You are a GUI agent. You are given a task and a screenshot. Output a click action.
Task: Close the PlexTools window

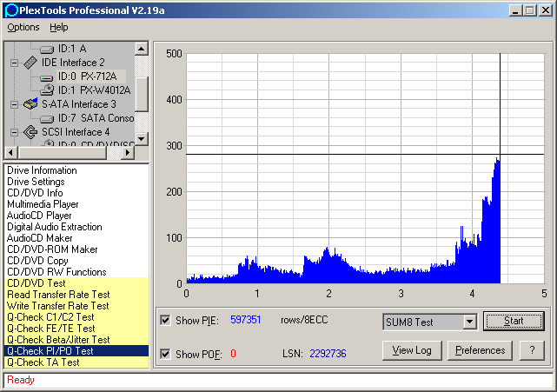[545, 10]
